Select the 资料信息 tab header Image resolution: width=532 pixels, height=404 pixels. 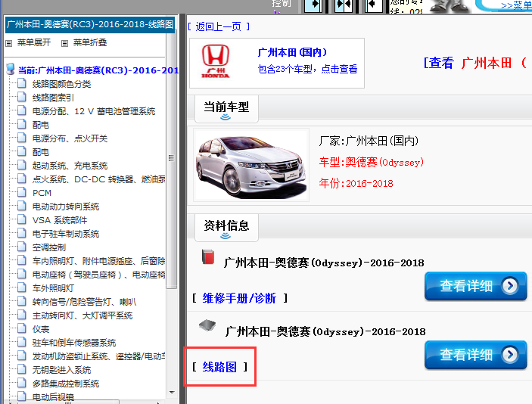pyautogui.click(x=226, y=228)
